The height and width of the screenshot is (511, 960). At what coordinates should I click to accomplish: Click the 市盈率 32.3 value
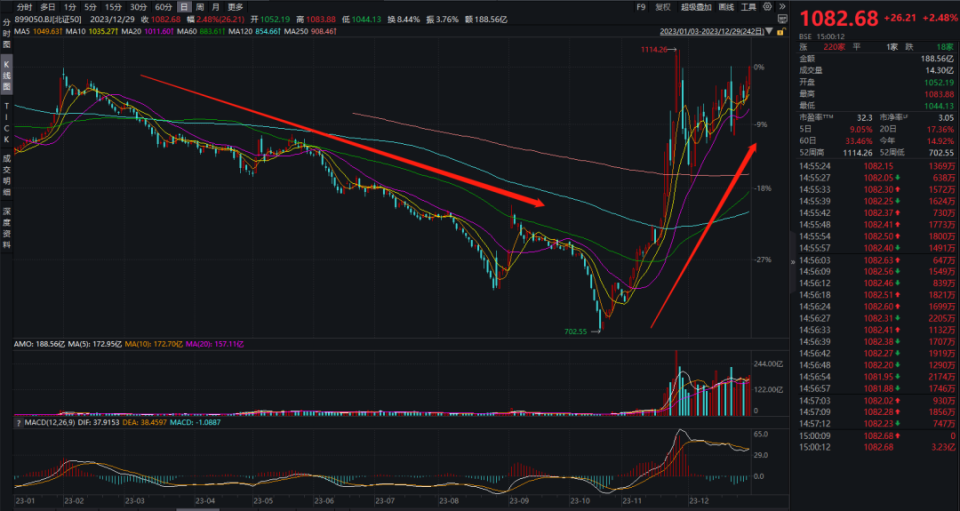864,117
